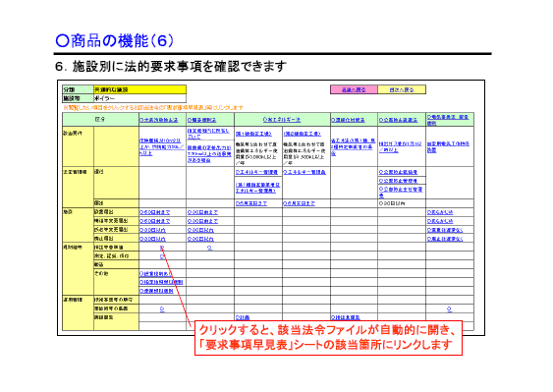Screen dimensions: 553x392
Task: Open the 排出ガス量が1万m3/時以上 link
Action: [401, 146]
